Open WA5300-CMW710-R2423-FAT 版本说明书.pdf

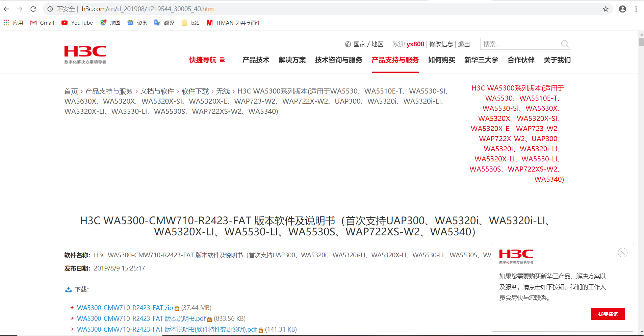click(141, 318)
